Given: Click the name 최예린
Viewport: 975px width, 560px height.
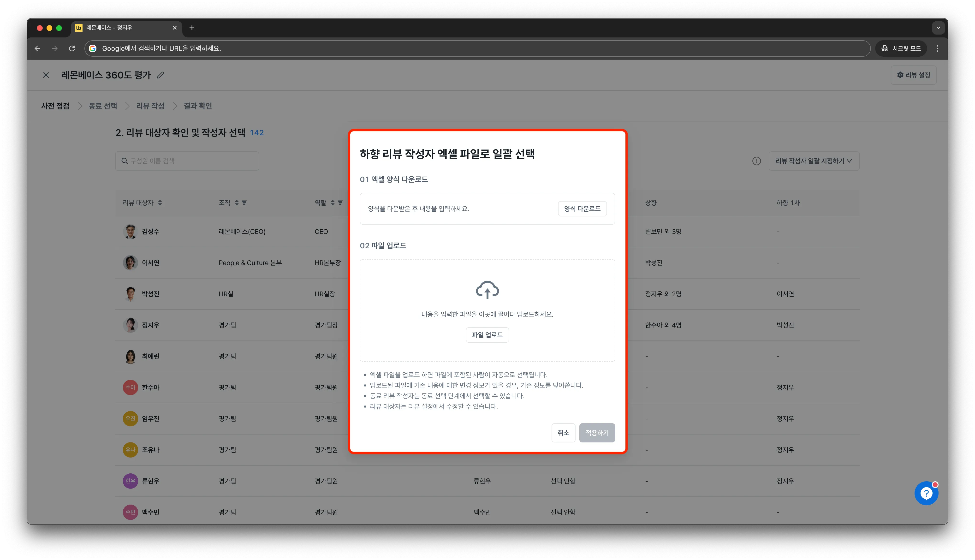Looking at the screenshot, I should [150, 356].
